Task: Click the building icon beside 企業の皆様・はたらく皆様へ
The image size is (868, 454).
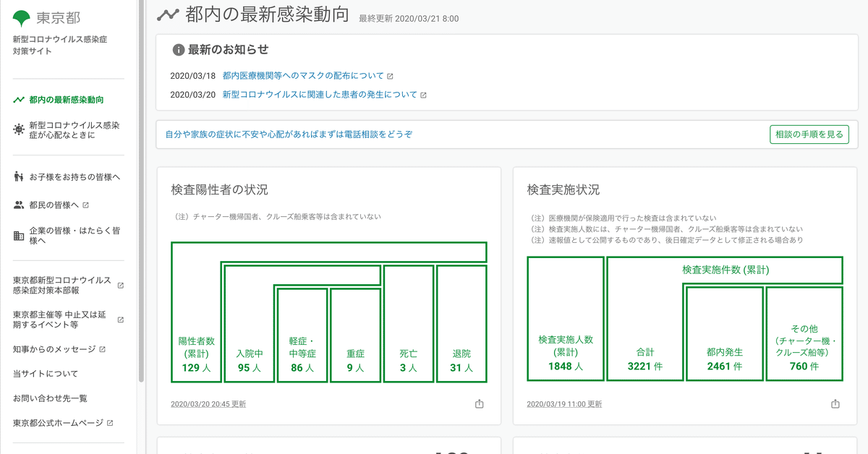Action: point(19,236)
